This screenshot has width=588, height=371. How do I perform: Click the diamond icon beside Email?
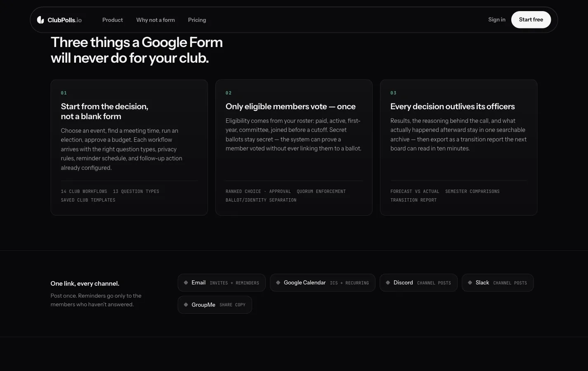click(186, 283)
